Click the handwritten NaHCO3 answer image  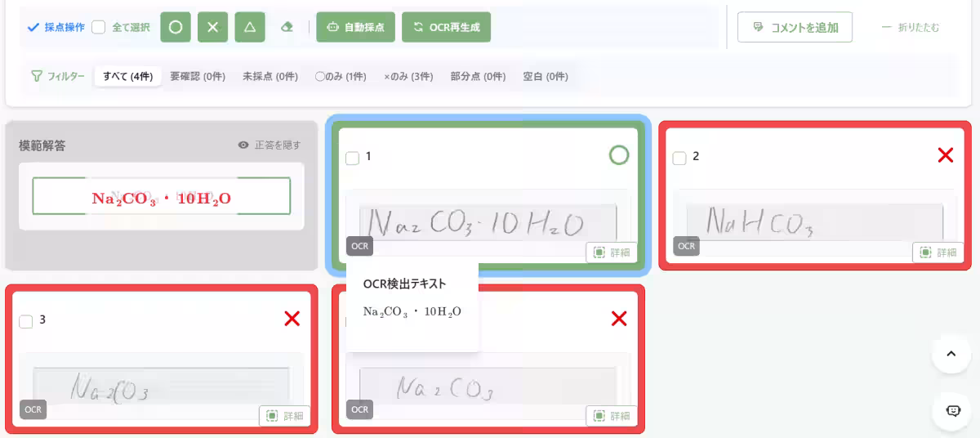[x=814, y=221]
